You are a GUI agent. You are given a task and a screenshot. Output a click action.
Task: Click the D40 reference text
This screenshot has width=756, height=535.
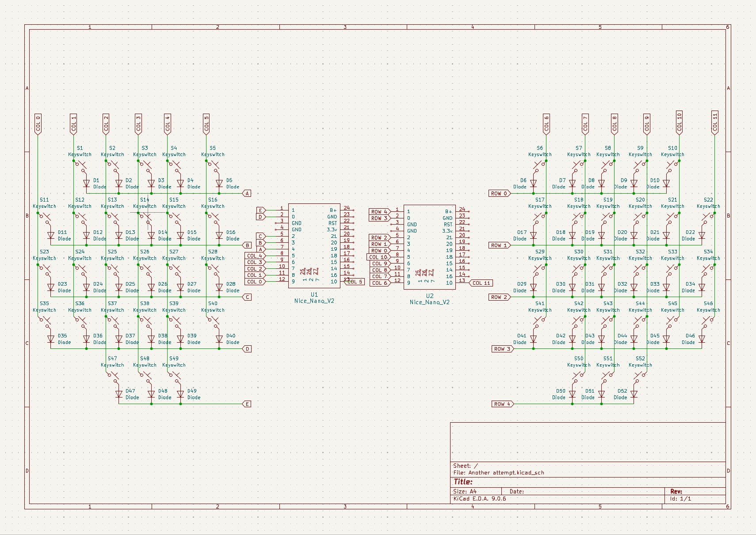point(231,336)
